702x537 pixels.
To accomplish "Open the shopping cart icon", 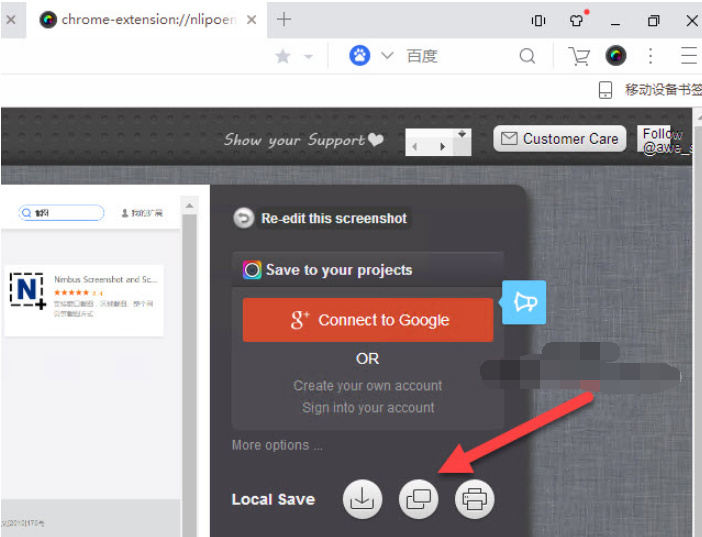I will (579, 56).
